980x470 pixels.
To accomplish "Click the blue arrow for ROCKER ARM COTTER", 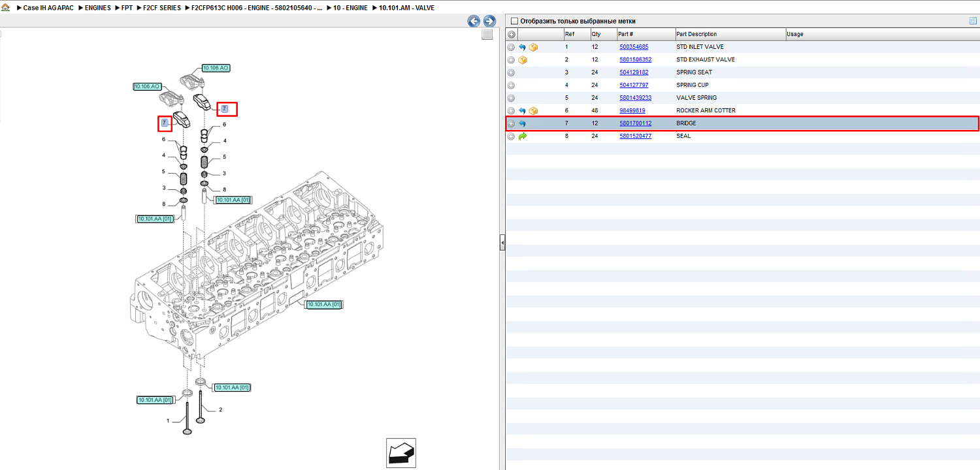I will 523,111.
